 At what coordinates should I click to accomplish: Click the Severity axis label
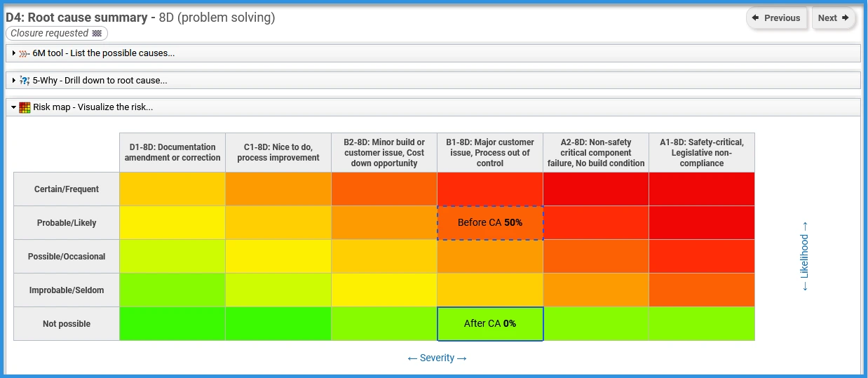pos(437,358)
